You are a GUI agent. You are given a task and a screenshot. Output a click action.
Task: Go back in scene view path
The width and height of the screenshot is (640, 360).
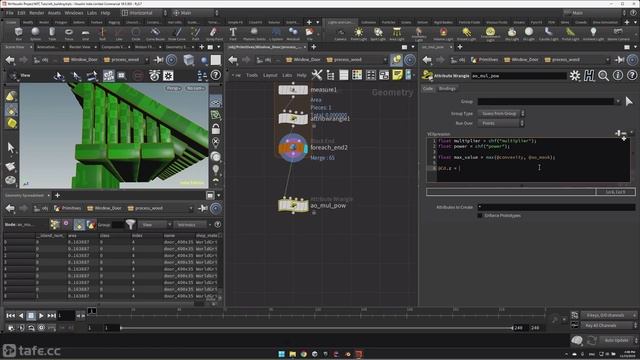(x=10, y=60)
